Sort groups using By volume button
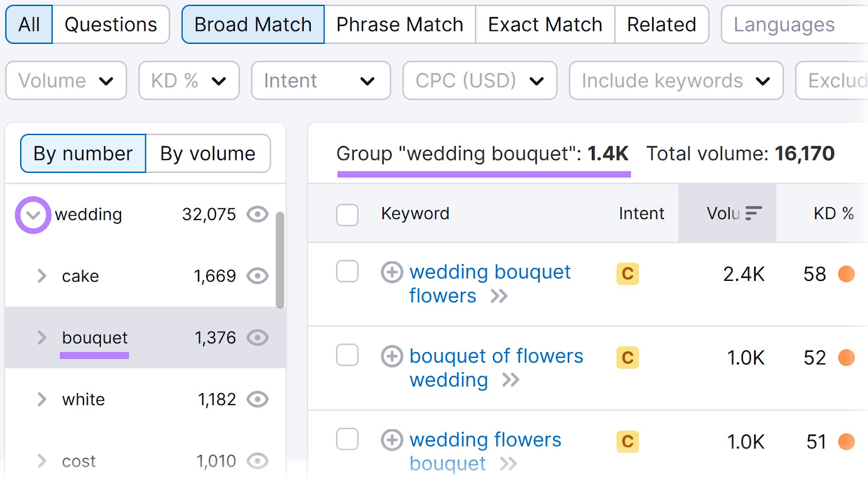This screenshot has height=481, width=868. tap(208, 153)
